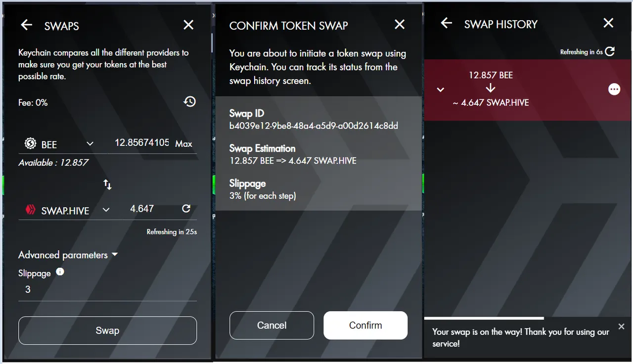Expand the BEE token dropdown

(x=90, y=144)
